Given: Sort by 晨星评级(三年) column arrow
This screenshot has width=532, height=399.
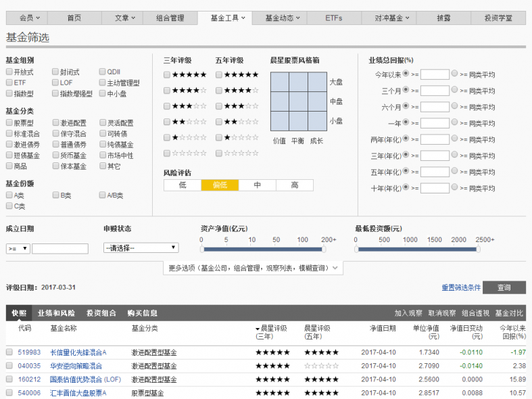Looking at the screenshot, I should (x=258, y=329).
